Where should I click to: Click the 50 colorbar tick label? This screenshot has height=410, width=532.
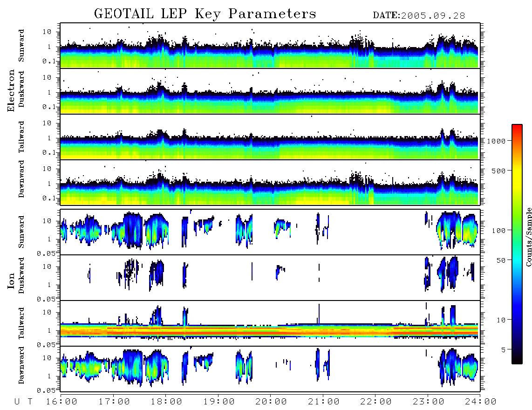coord(501,260)
